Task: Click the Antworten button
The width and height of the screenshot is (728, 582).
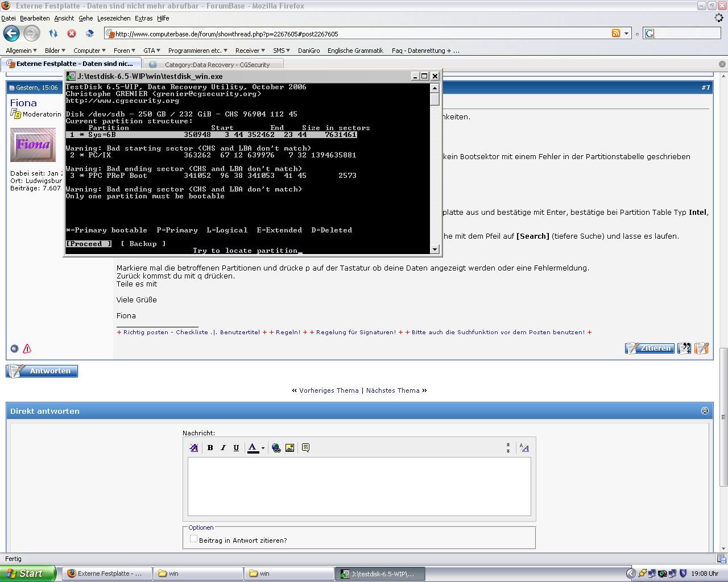Action: (42, 371)
